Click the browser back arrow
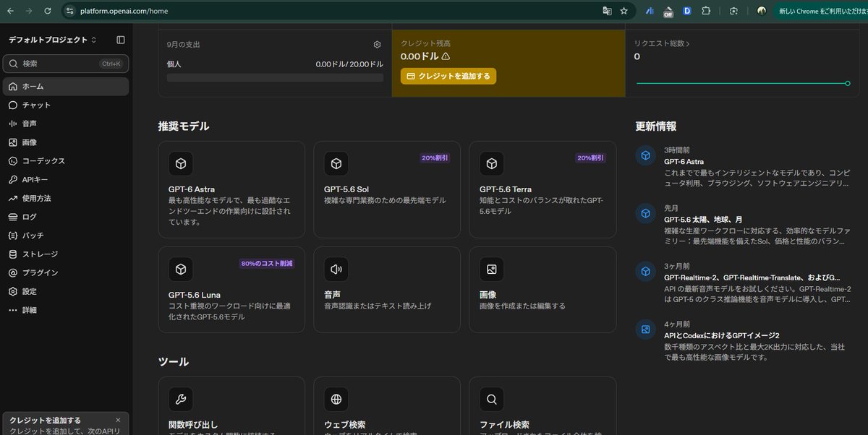The width and height of the screenshot is (868, 435). [11, 11]
